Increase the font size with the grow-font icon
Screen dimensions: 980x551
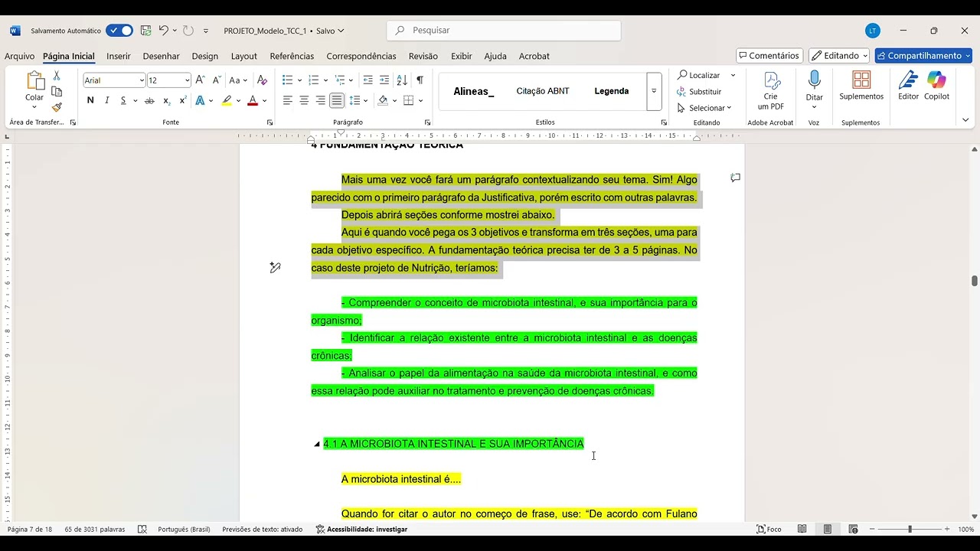200,80
